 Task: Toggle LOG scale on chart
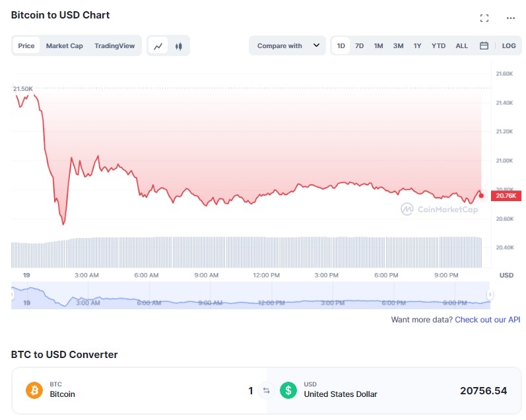coord(509,46)
